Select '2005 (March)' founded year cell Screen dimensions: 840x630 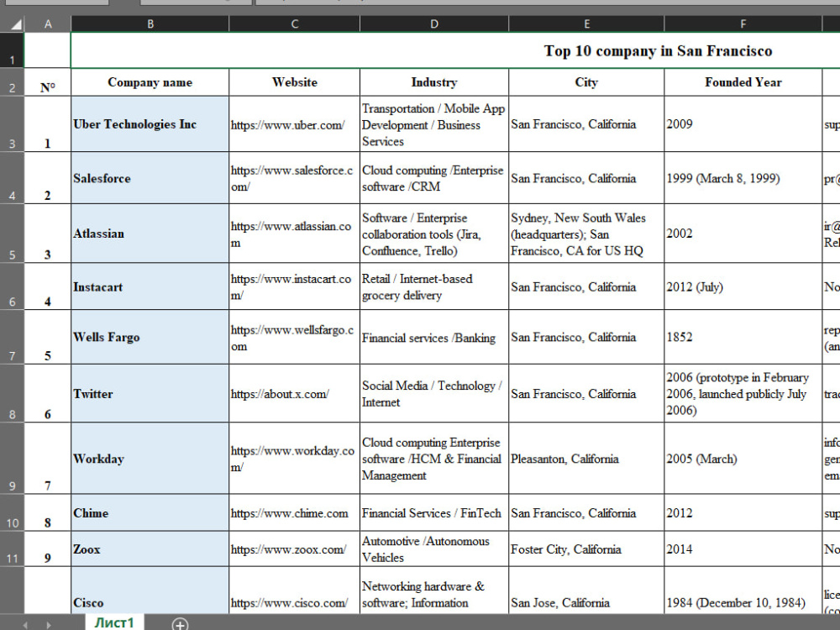(x=743, y=458)
